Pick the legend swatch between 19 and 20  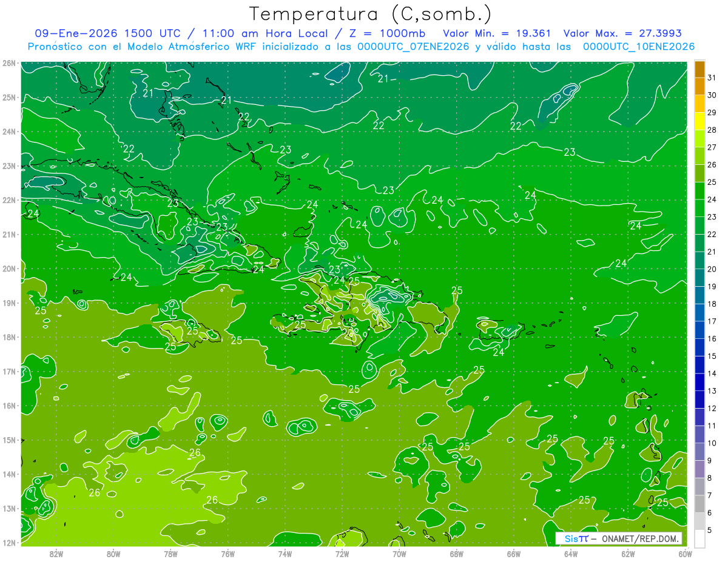pos(699,278)
